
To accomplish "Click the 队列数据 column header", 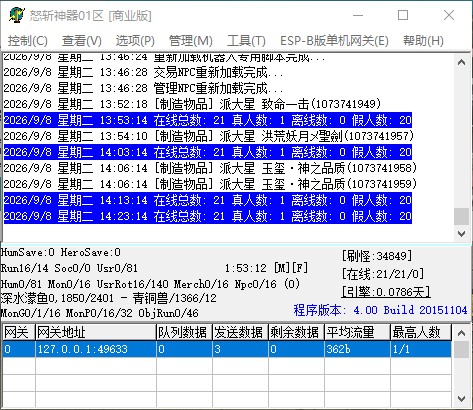I will (184, 332).
